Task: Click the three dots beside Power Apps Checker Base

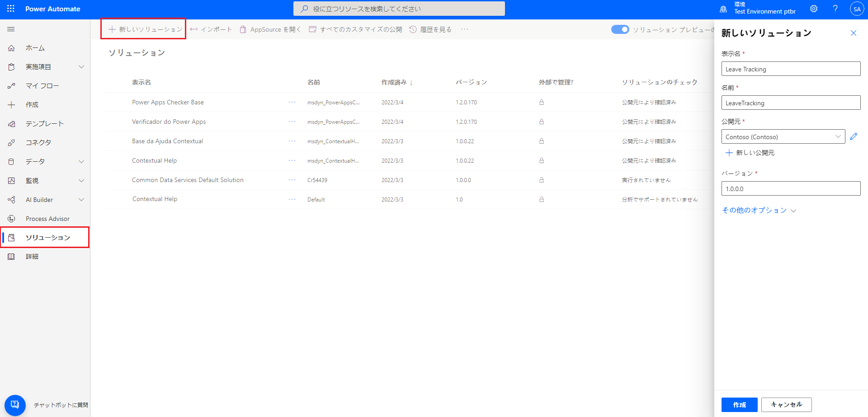Action: click(292, 103)
